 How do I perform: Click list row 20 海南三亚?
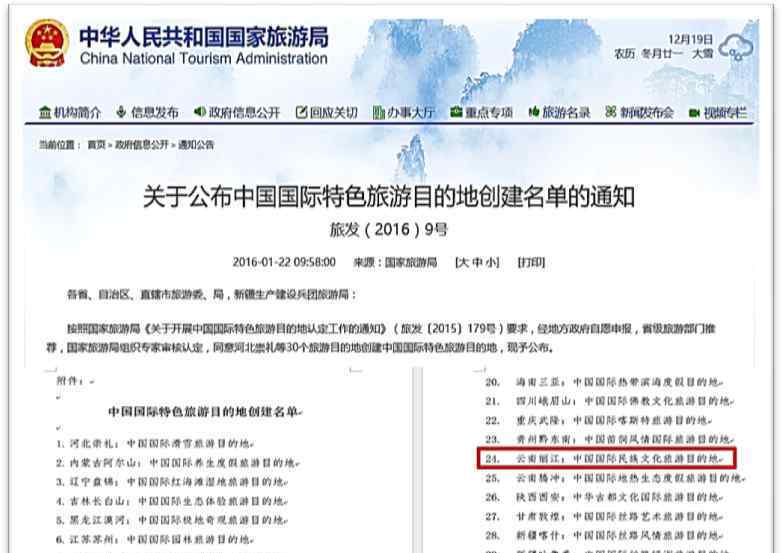[604, 382]
